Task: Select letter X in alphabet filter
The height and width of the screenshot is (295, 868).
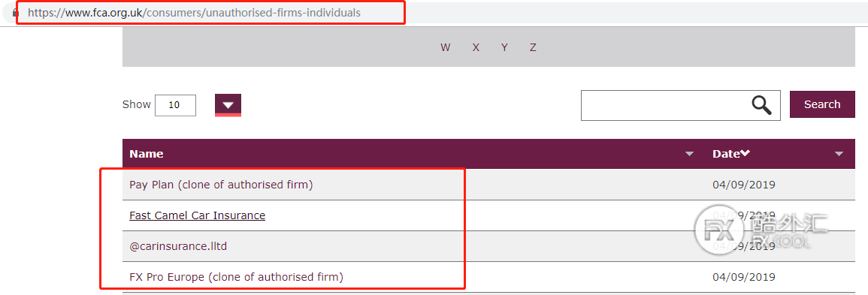Action: (x=476, y=47)
